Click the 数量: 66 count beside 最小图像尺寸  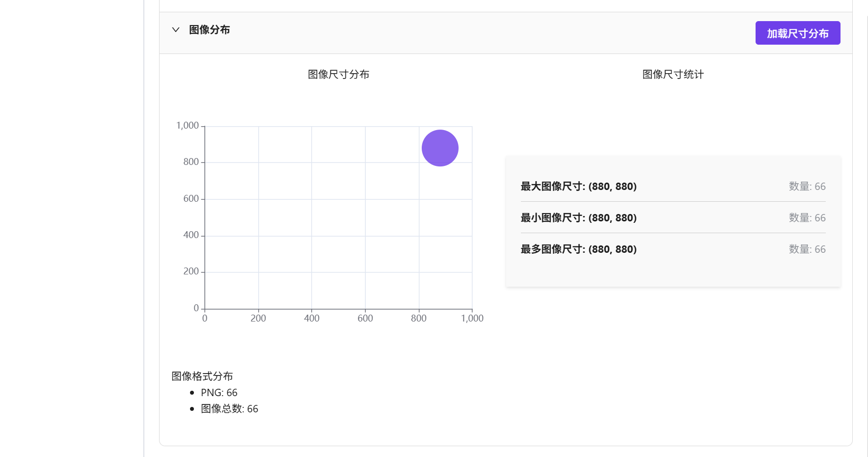point(807,218)
